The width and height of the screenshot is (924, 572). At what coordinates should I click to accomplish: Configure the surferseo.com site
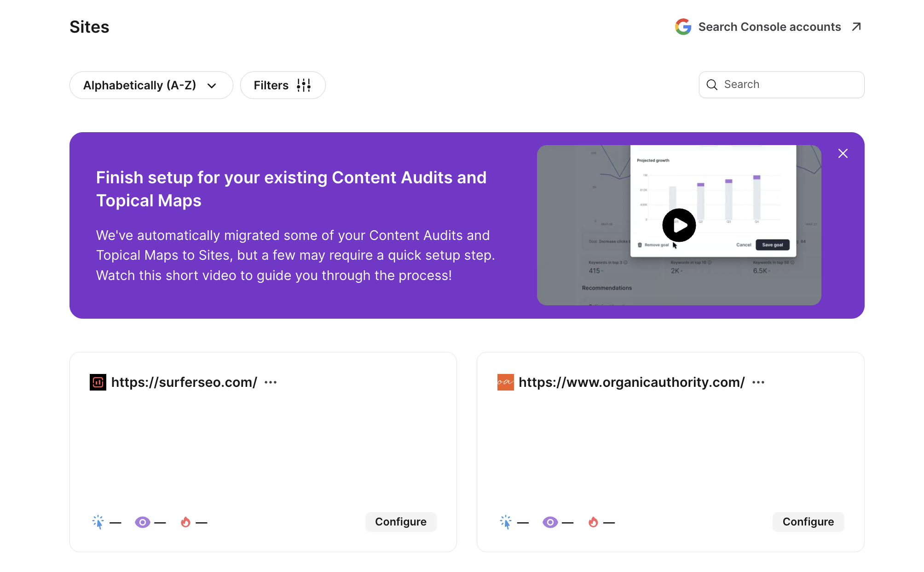coord(400,522)
